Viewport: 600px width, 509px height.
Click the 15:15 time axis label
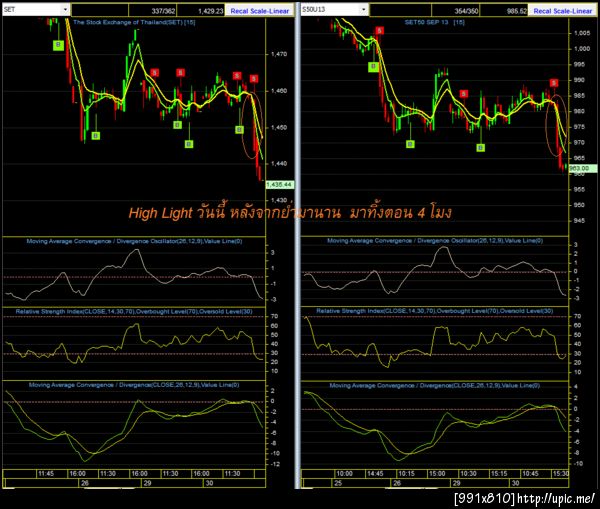pyautogui.click(x=499, y=474)
